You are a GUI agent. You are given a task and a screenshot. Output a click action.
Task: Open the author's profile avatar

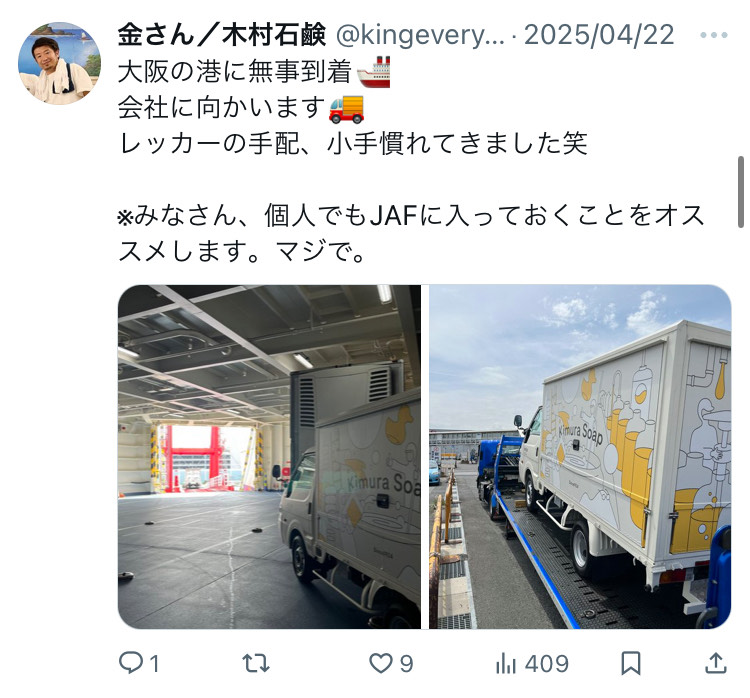tap(59, 63)
